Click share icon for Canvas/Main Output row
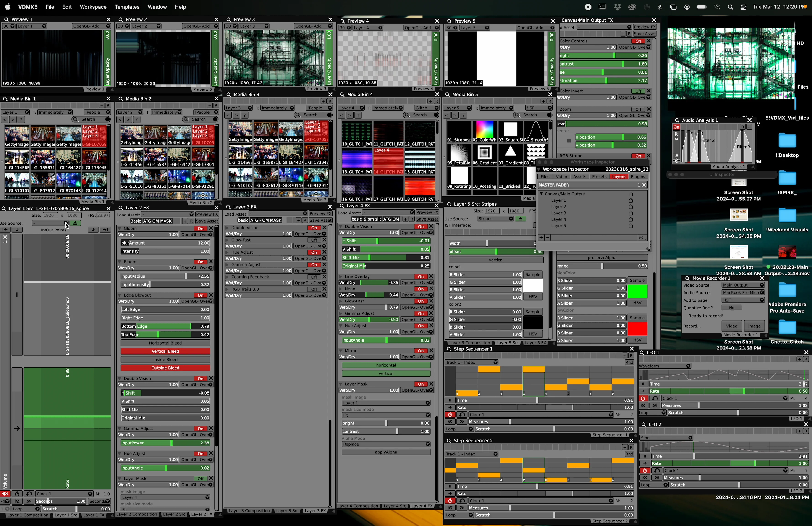The height and width of the screenshot is (526, 812). point(631,194)
